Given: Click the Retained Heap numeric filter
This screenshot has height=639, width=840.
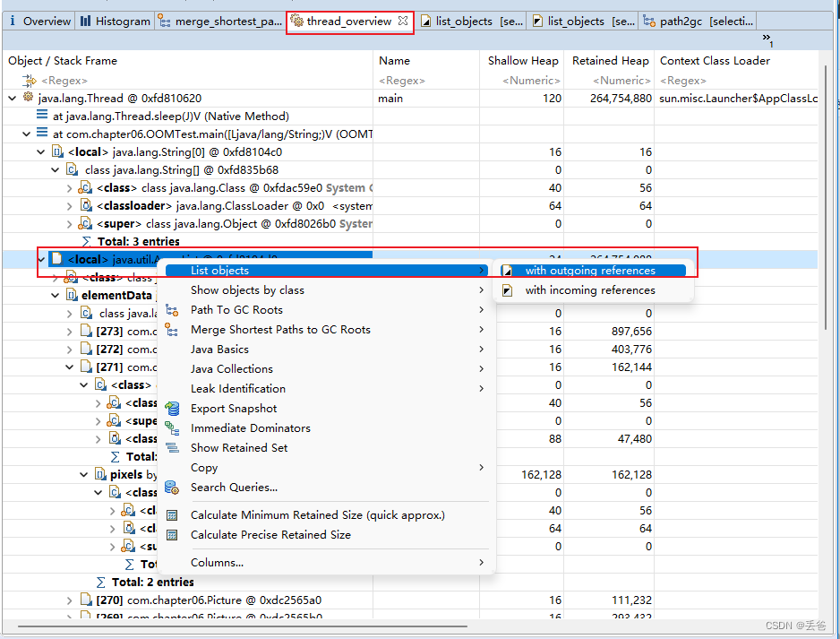Looking at the screenshot, I should pyautogui.click(x=621, y=81).
